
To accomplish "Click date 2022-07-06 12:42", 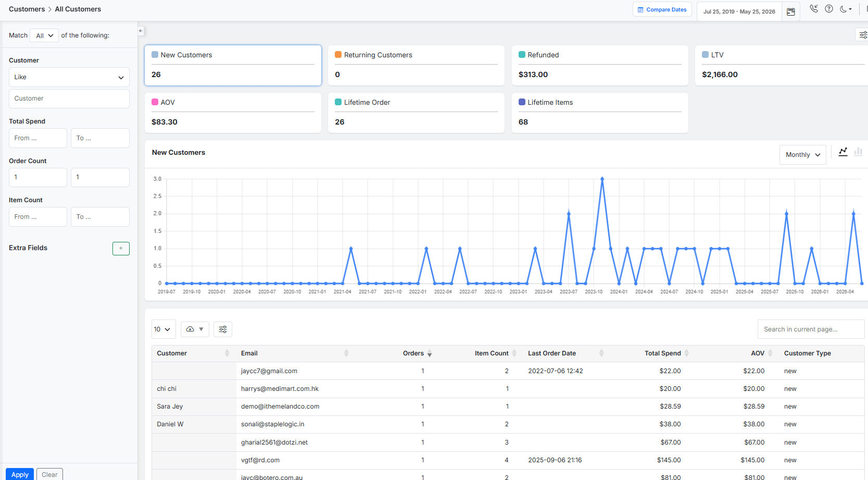I will coord(556,371).
